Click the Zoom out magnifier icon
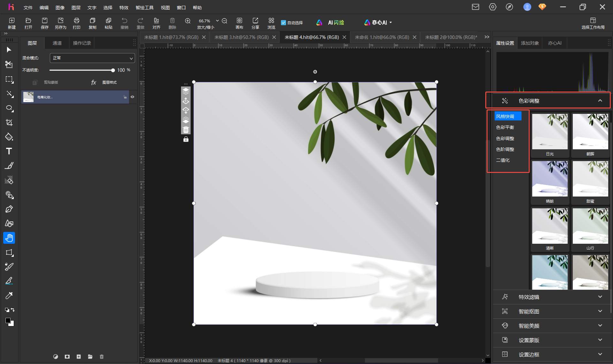The height and width of the screenshot is (364, 613). tap(224, 21)
